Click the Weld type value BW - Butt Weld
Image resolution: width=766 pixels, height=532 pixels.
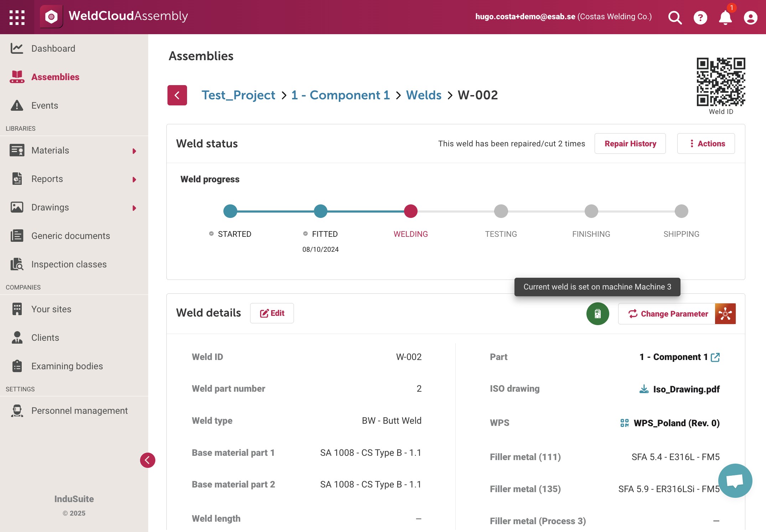coord(392,421)
